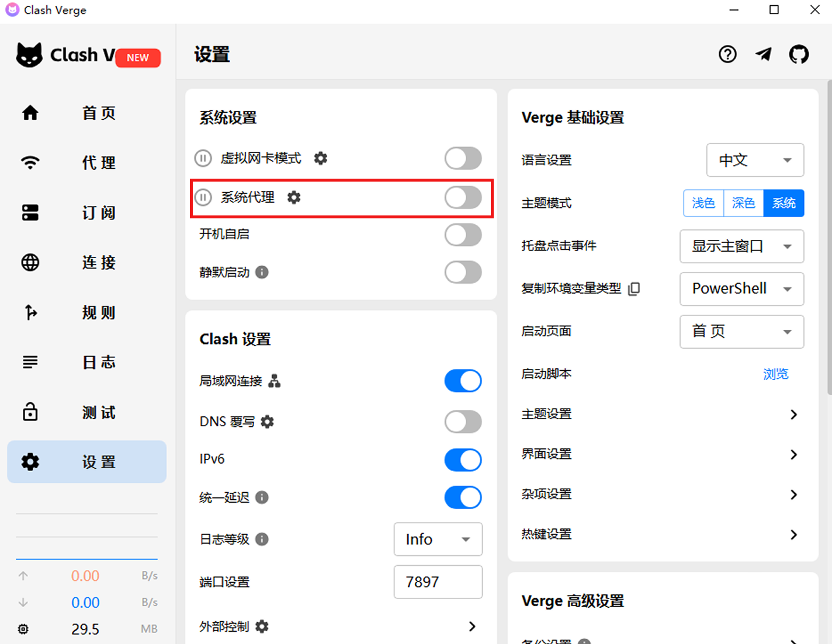Viewport: 832px width, 644px height.
Task: Select 系统 theme mode
Action: (x=784, y=203)
